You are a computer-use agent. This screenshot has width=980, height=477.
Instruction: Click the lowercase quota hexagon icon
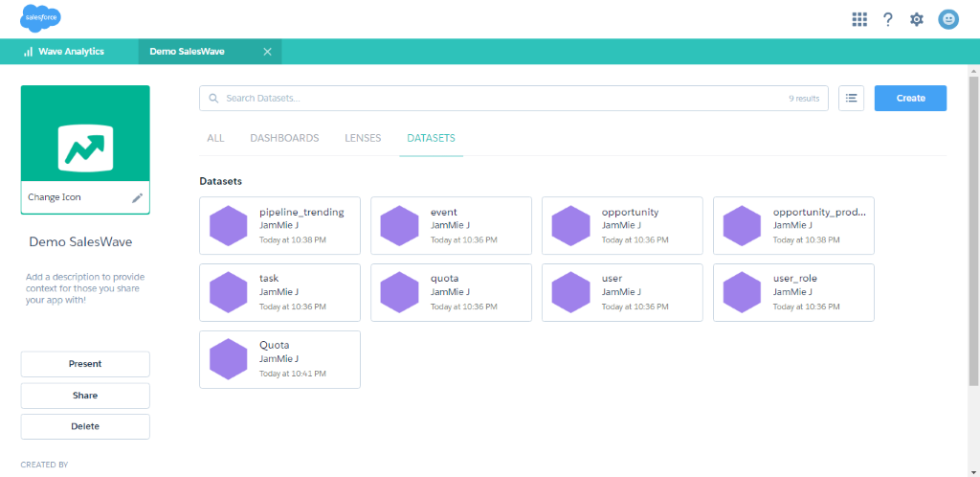399,292
